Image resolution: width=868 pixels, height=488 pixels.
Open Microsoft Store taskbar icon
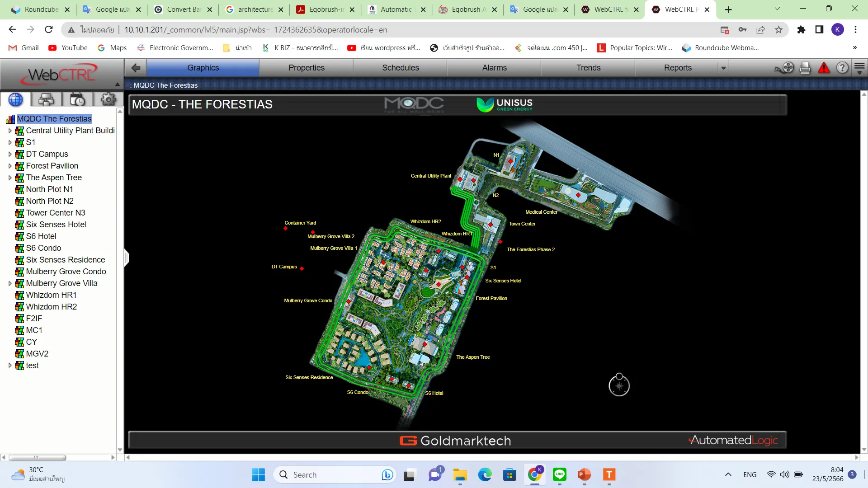[x=509, y=475]
